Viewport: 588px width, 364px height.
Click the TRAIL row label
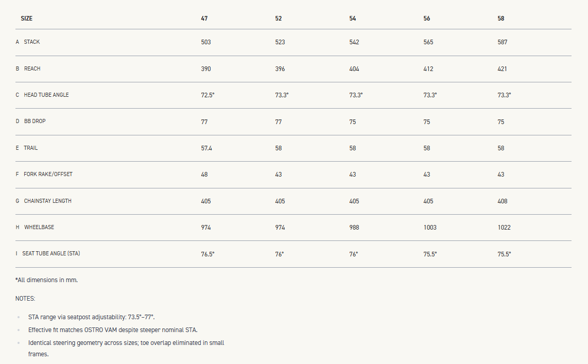[30, 148]
